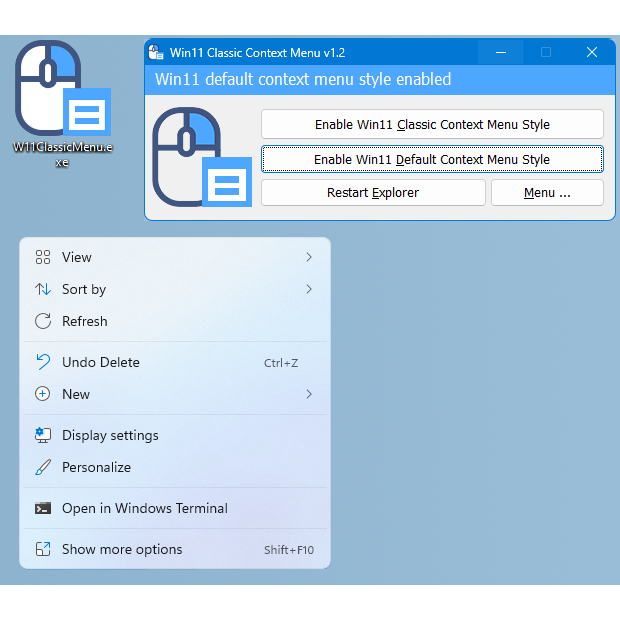
Task: Click Enable Win11 Classic Context Menu Style
Action: (432, 124)
